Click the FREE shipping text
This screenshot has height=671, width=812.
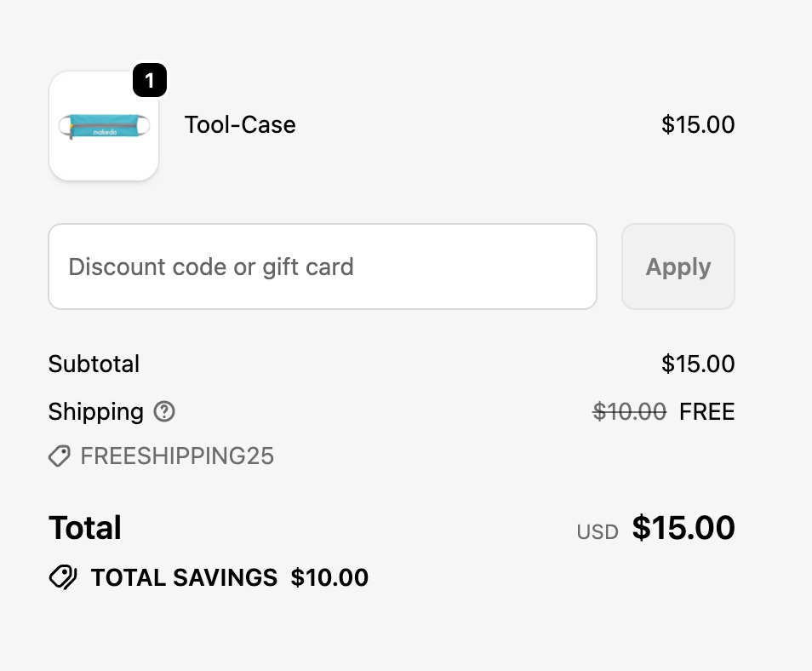(x=706, y=412)
